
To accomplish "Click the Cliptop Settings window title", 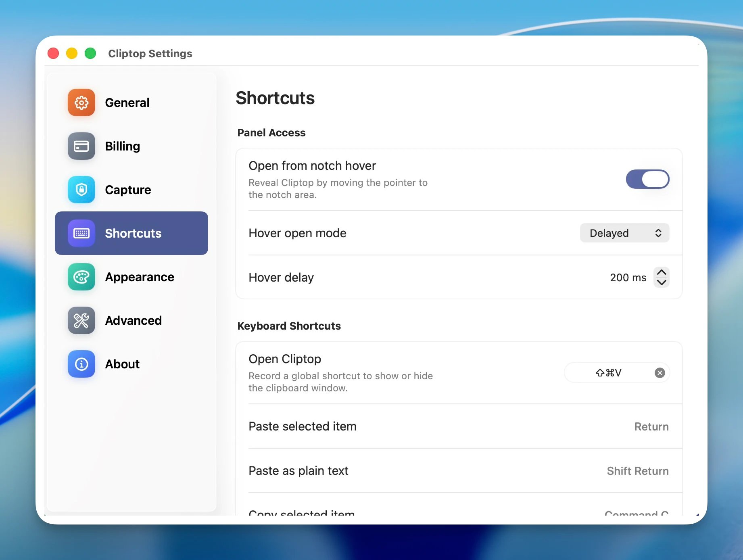I will [150, 53].
